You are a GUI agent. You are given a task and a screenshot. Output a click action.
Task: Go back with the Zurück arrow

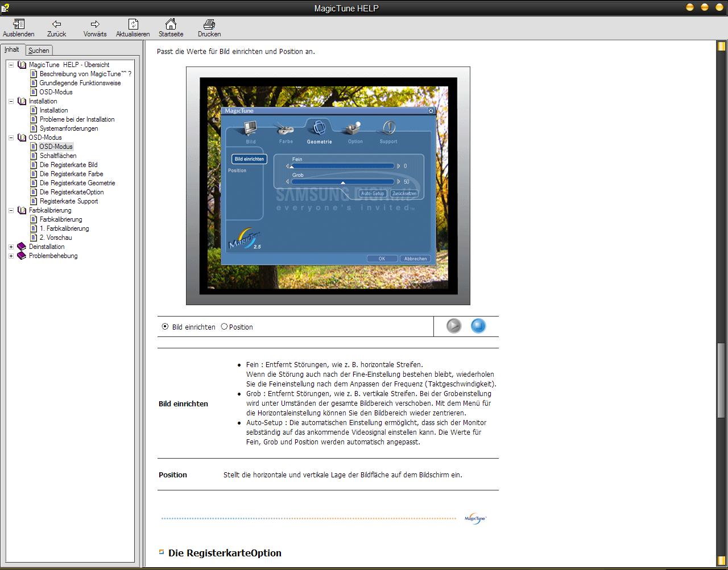[56, 24]
